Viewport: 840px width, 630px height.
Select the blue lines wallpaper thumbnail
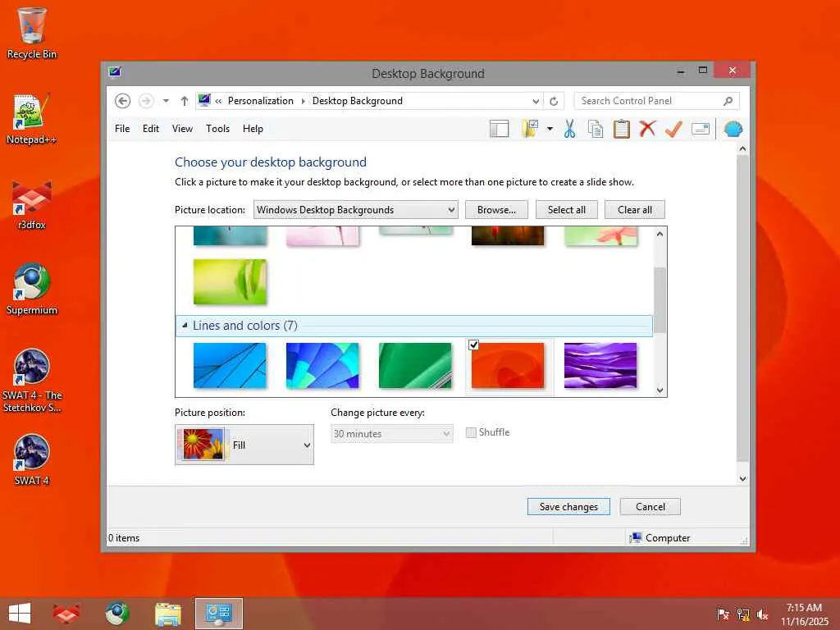[x=230, y=365]
